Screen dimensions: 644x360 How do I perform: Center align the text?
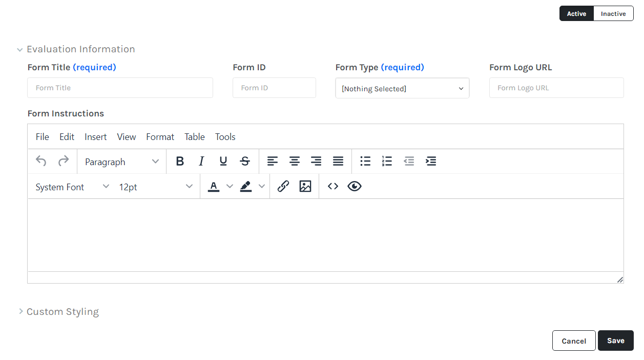[295, 162]
